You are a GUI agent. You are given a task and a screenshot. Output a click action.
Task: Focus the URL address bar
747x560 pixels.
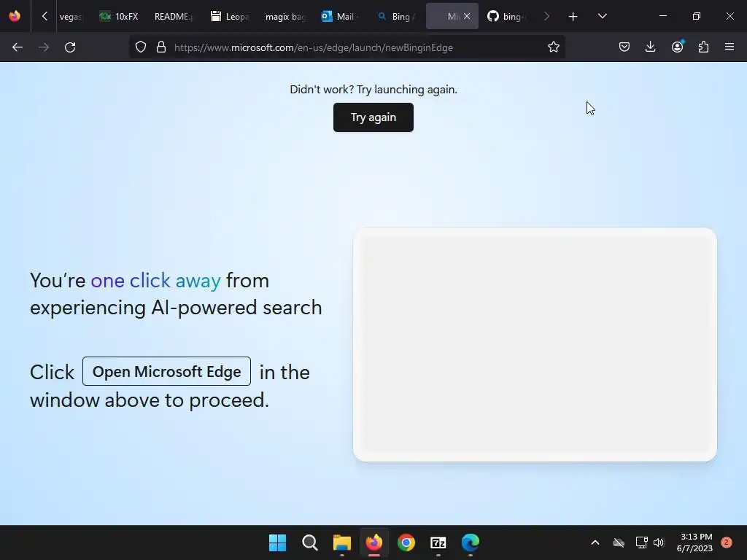pos(314,47)
